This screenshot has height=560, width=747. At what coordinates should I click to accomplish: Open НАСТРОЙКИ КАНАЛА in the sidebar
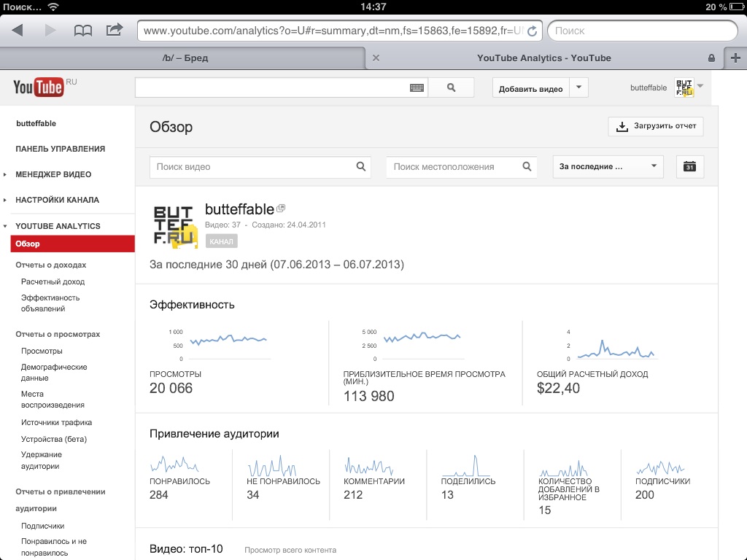57,200
